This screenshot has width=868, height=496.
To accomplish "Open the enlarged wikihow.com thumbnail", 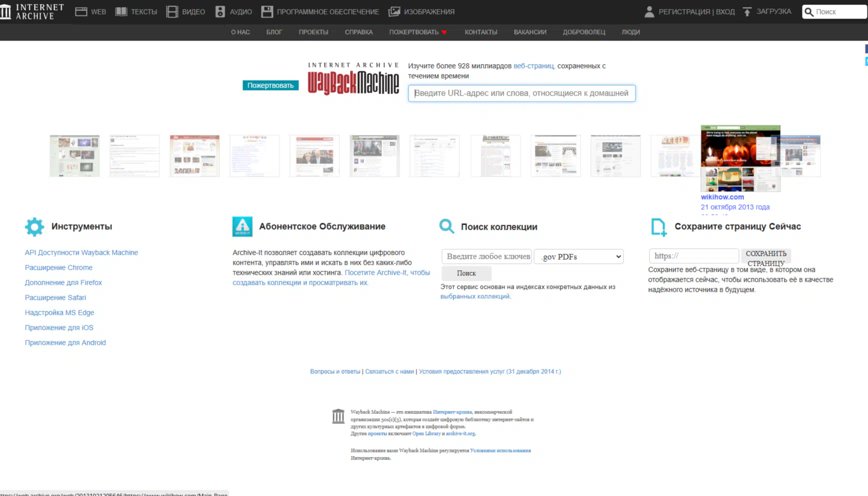I will (740, 158).
